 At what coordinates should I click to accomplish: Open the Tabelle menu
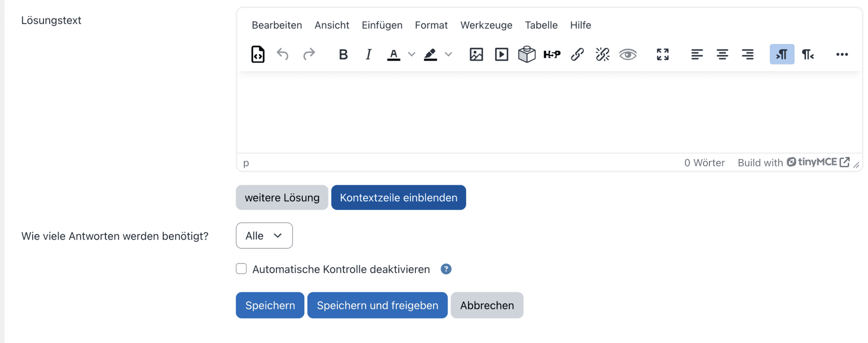pos(541,25)
